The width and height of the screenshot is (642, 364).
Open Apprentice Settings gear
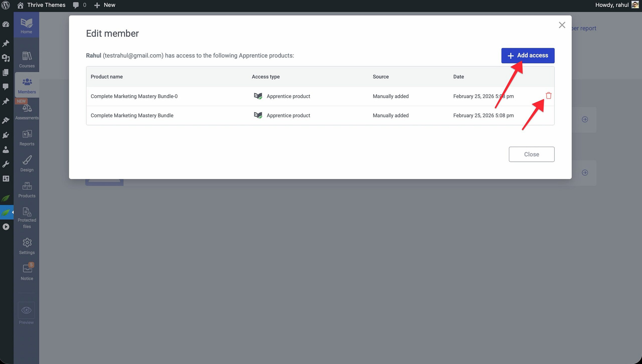[x=27, y=246]
